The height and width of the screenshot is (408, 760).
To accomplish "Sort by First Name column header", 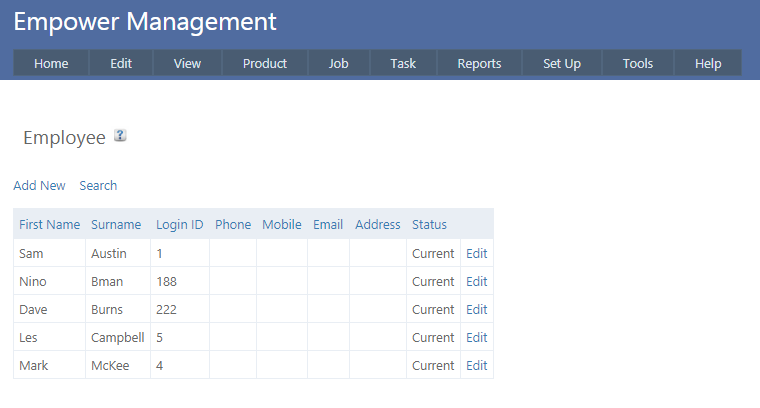I will [49, 224].
